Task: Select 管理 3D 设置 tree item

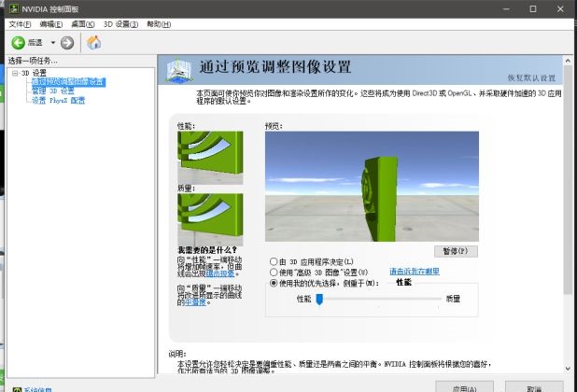Action: [x=53, y=91]
